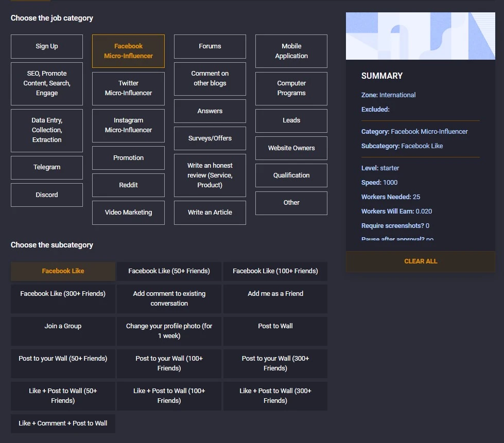Choose the Instagram Micro-Influencer category
The width and height of the screenshot is (504, 443).
(128, 126)
